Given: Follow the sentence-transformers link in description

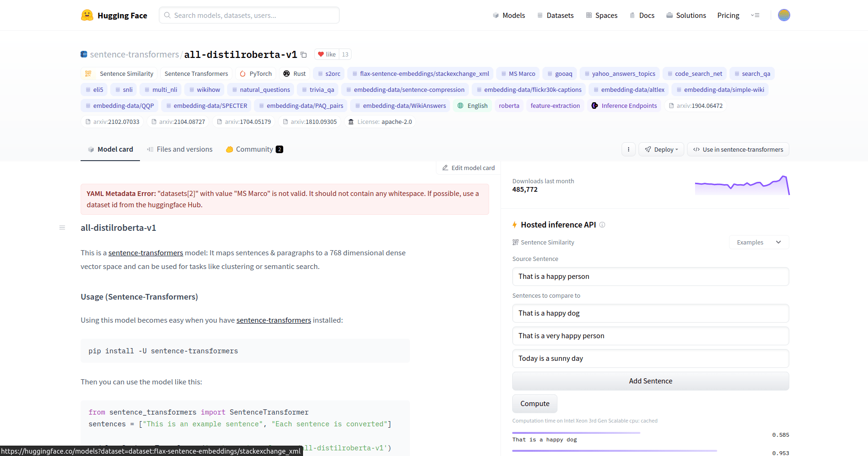Looking at the screenshot, I should click(x=146, y=253).
